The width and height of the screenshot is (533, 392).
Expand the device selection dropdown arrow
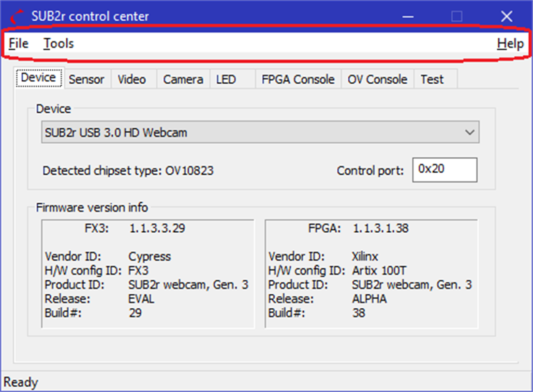pos(469,133)
